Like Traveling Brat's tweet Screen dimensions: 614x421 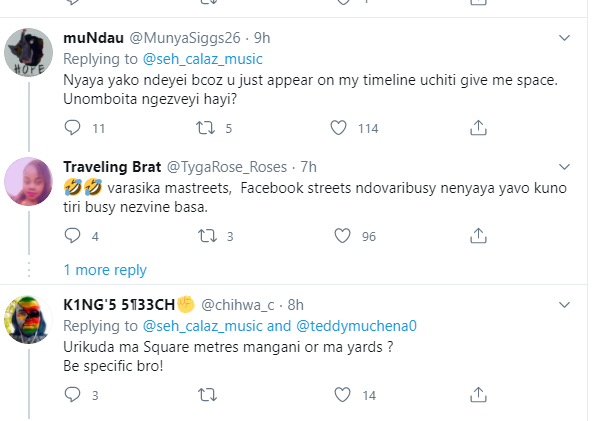(341, 236)
